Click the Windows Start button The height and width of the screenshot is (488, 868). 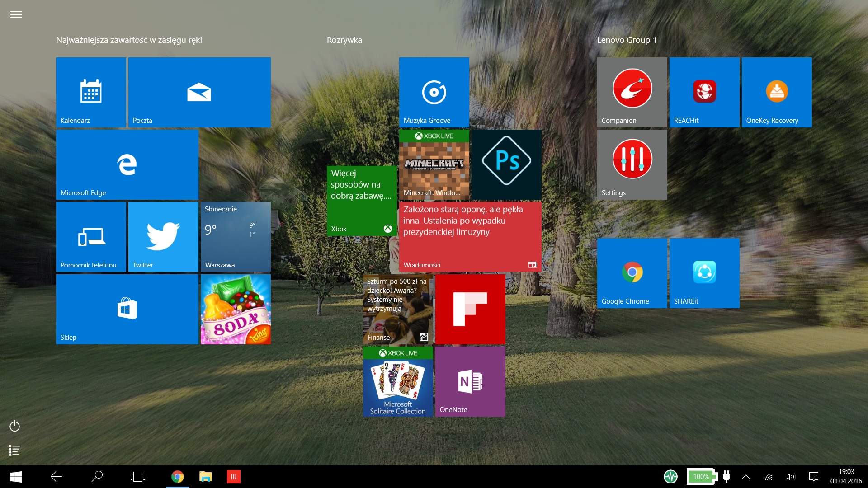(16, 477)
